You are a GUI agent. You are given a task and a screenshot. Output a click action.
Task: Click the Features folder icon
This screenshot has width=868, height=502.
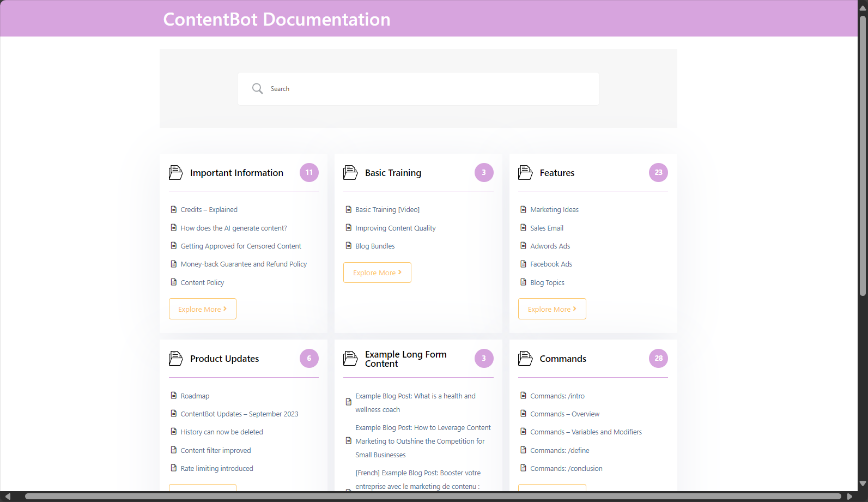(525, 172)
